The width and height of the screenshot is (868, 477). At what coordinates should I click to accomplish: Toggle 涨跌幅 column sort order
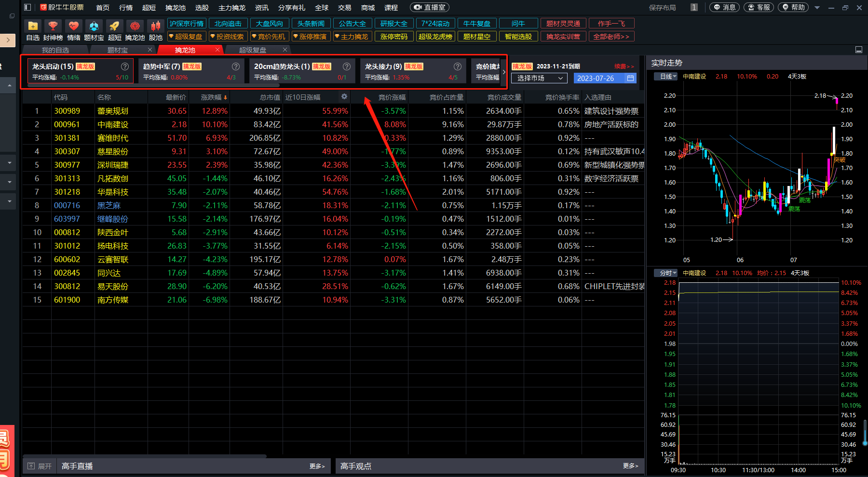(214, 97)
